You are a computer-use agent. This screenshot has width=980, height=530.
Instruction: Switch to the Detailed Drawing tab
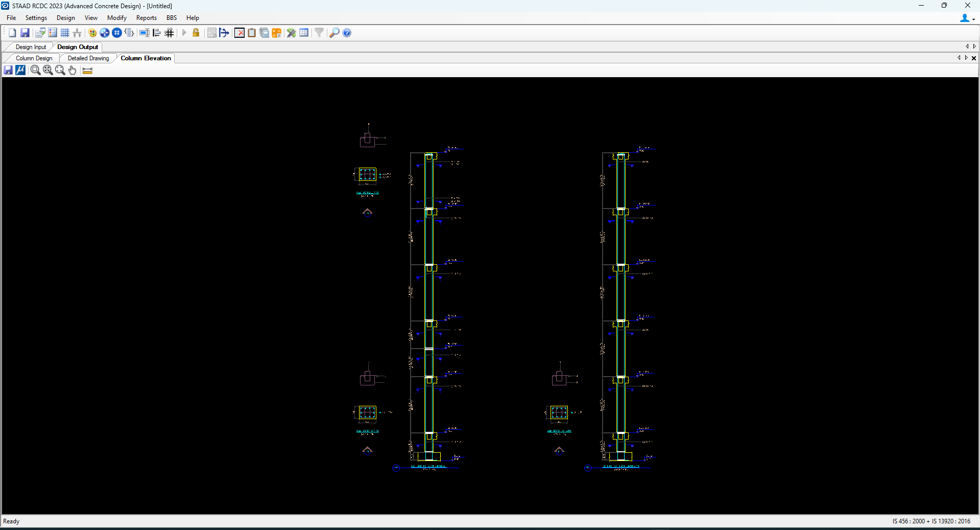pyautogui.click(x=88, y=58)
